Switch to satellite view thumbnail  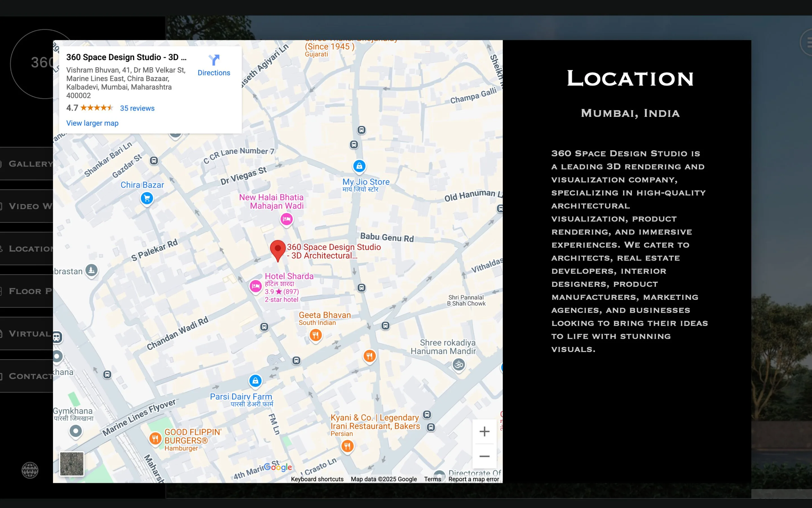pos(71,464)
